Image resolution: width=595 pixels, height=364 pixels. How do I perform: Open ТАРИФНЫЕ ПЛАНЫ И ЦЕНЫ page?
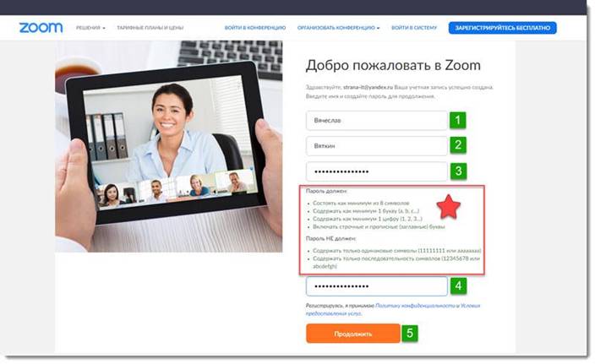tap(150, 28)
